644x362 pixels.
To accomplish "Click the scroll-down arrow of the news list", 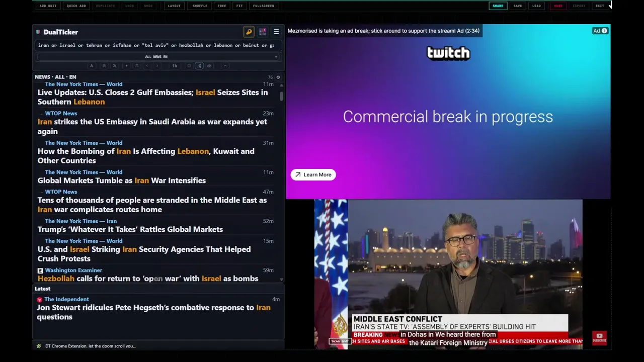I will (281, 280).
